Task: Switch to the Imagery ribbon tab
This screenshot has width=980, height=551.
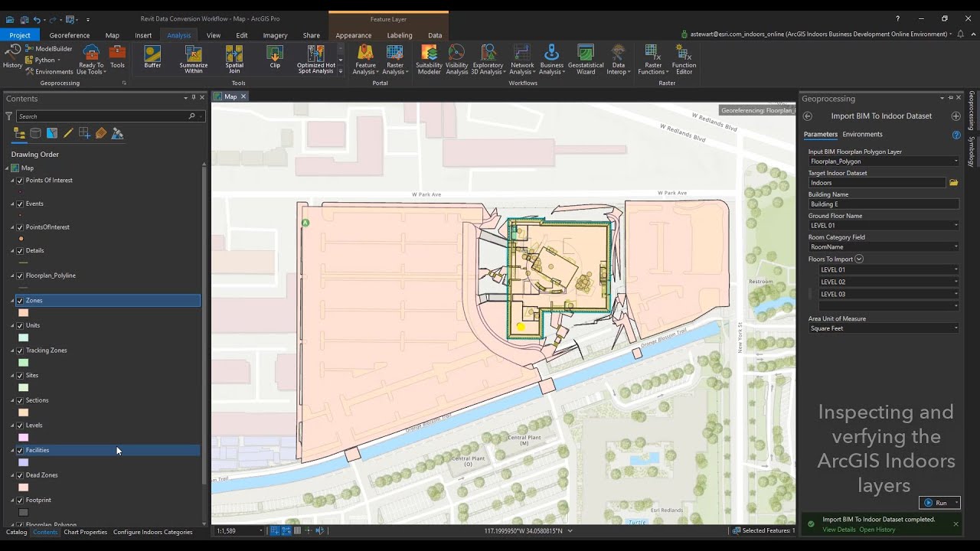Action: (275, 35)
